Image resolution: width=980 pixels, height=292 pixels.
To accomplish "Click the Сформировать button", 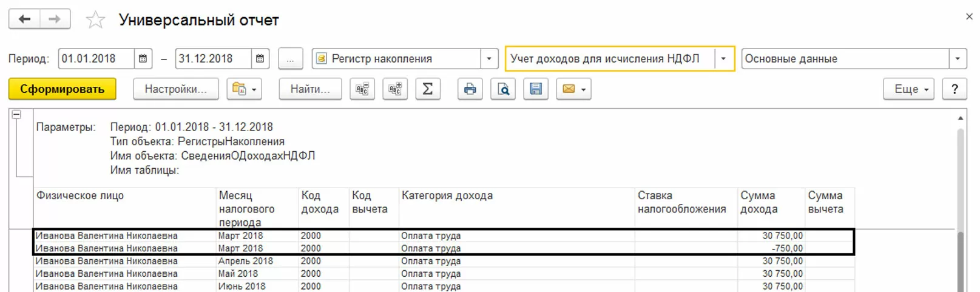I will coord(62,89).
